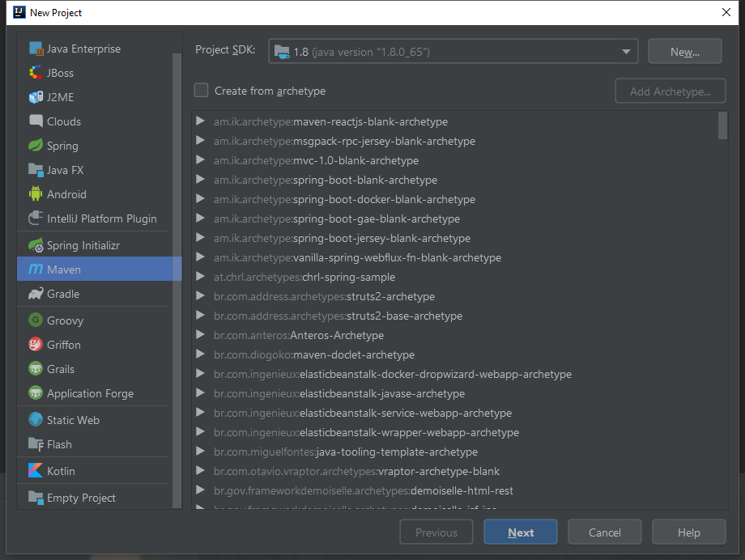Select elasticbeanstalk-service-webapp-archetype entry
Screen dimensions: 745x560
pyautogui.click(x=363, y=414)
